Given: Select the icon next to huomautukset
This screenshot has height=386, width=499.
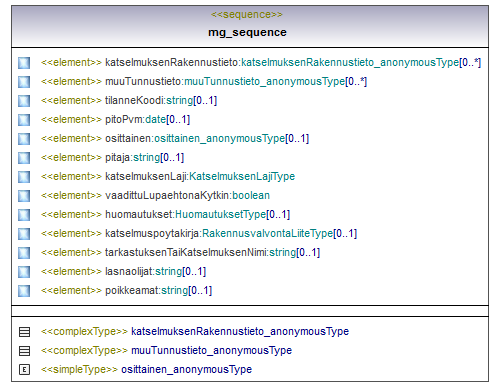Looking at the screenshot, I should 24,215.
